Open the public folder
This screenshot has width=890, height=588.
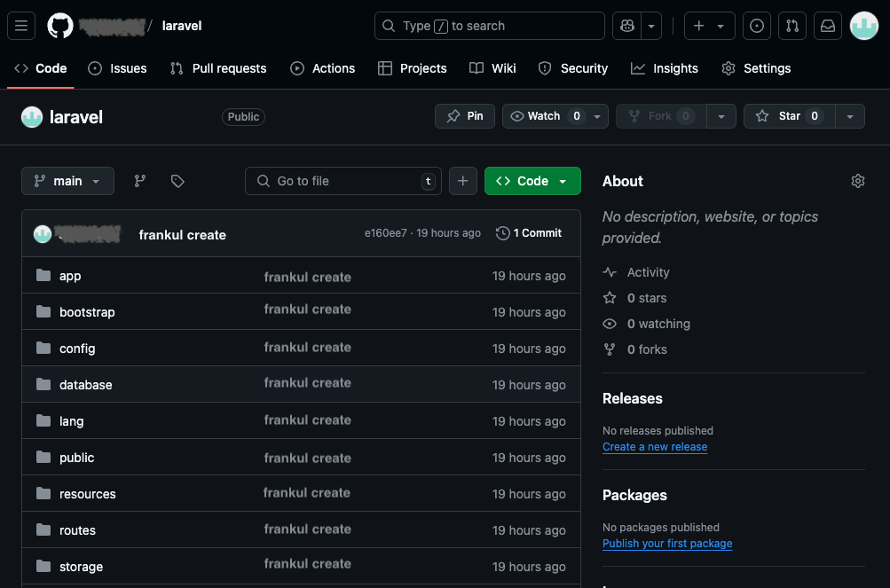76,458
